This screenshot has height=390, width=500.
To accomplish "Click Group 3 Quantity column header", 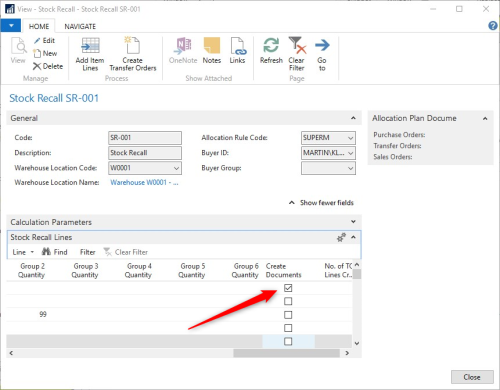I will (x=85, y=270).
